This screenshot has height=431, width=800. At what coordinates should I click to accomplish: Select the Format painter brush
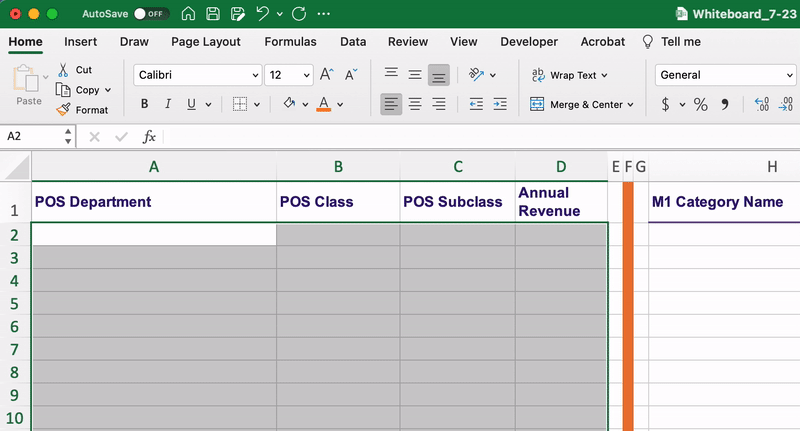[63, 110]
